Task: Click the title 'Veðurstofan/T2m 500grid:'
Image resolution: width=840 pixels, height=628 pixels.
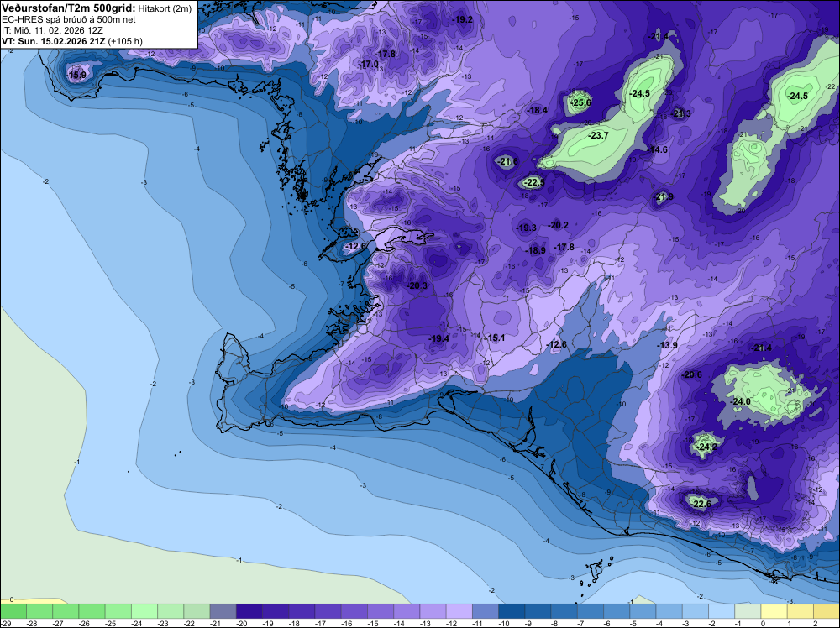Action: coord(69,8)
